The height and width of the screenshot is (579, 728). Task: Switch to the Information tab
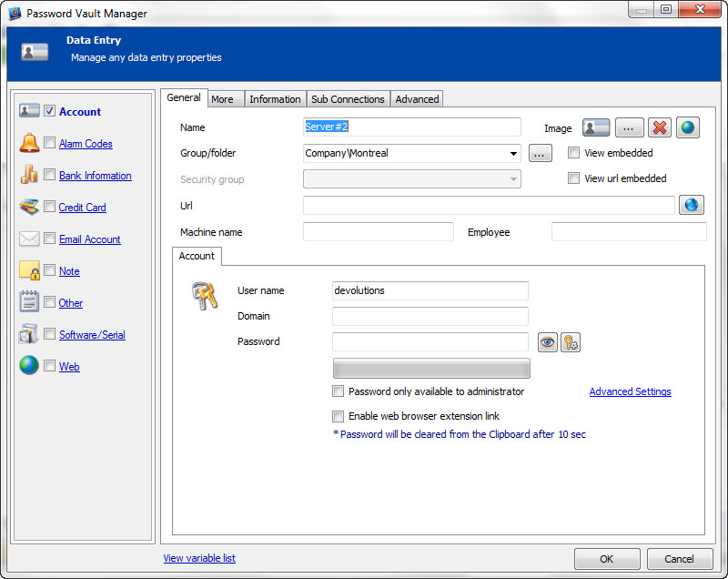(275, 99)
